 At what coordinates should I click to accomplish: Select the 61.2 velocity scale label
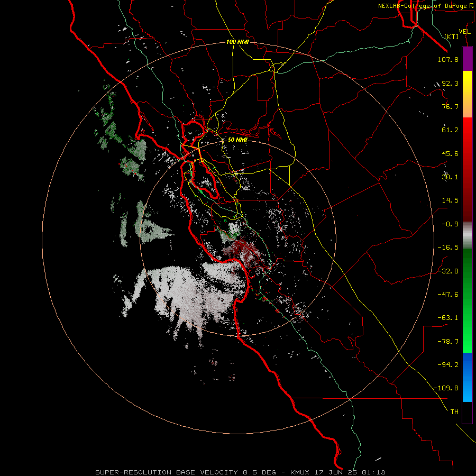coord(450,130)
